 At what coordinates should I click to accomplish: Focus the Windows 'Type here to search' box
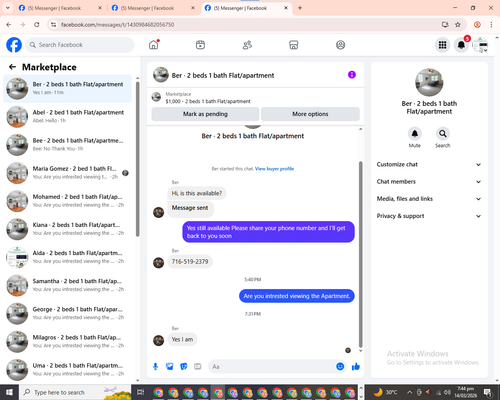point(75,392)
